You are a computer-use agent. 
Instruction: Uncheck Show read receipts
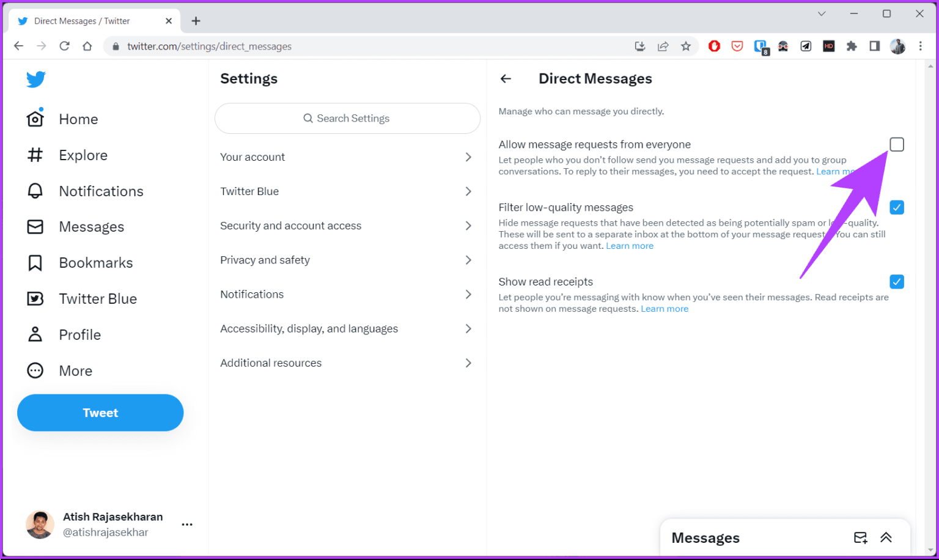[x=897, y=282]
